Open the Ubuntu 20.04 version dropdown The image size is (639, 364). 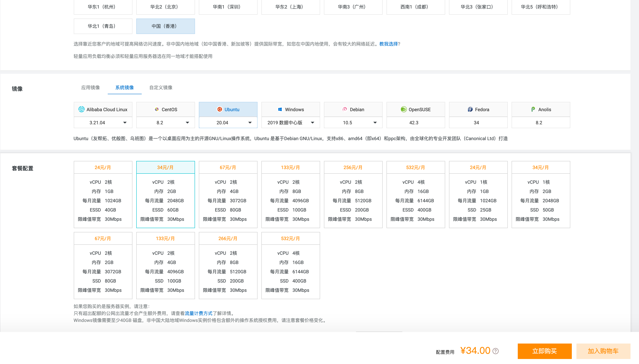pos(228,123)
